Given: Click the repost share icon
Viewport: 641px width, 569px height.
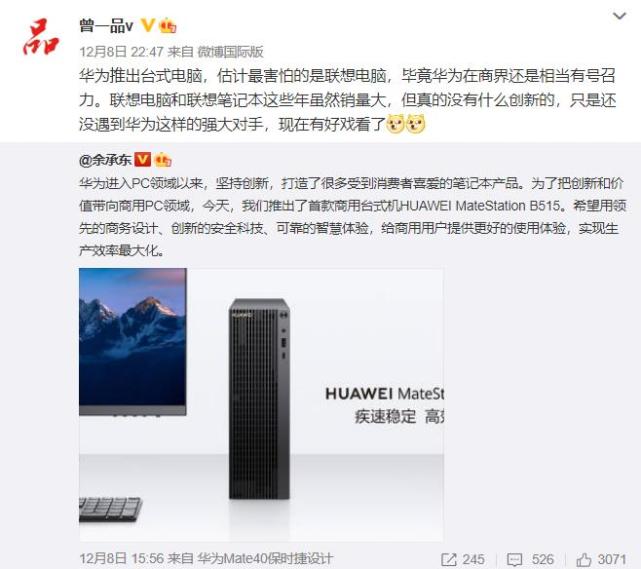Looking at the screenshot, I should (x=449, y=560).
